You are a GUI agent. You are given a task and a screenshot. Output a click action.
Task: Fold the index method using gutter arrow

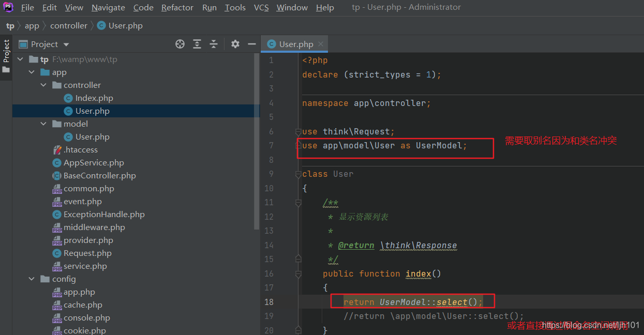pyautogui.click(x=297, y=273)
